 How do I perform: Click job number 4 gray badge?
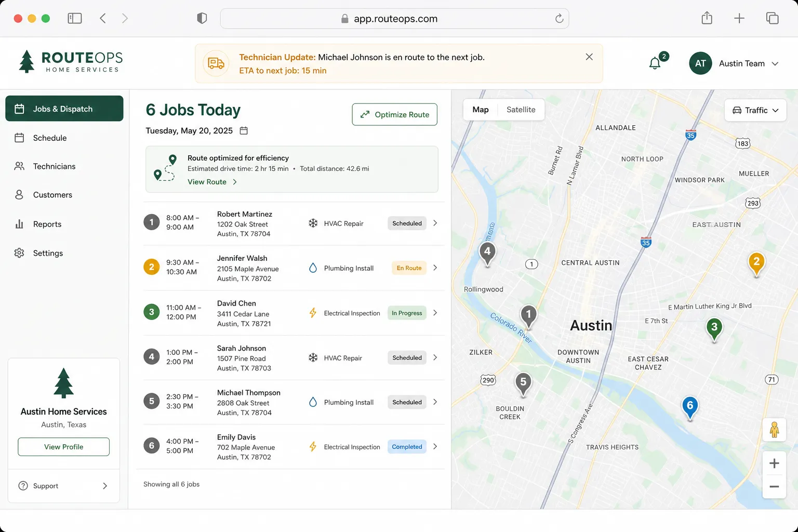point(152,357)
